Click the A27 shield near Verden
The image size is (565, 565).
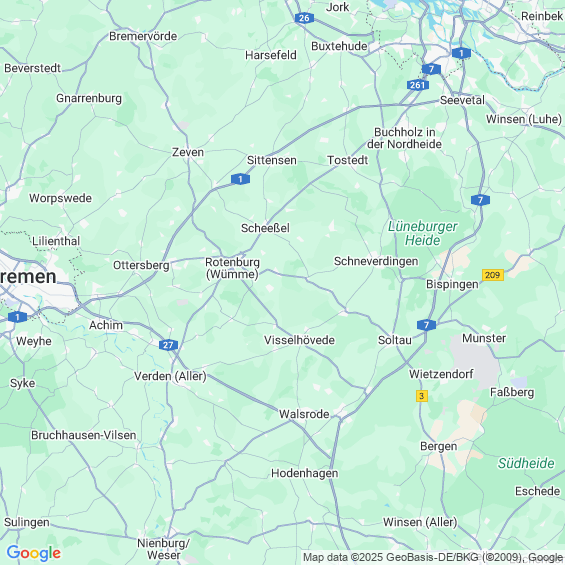point(168,345)
